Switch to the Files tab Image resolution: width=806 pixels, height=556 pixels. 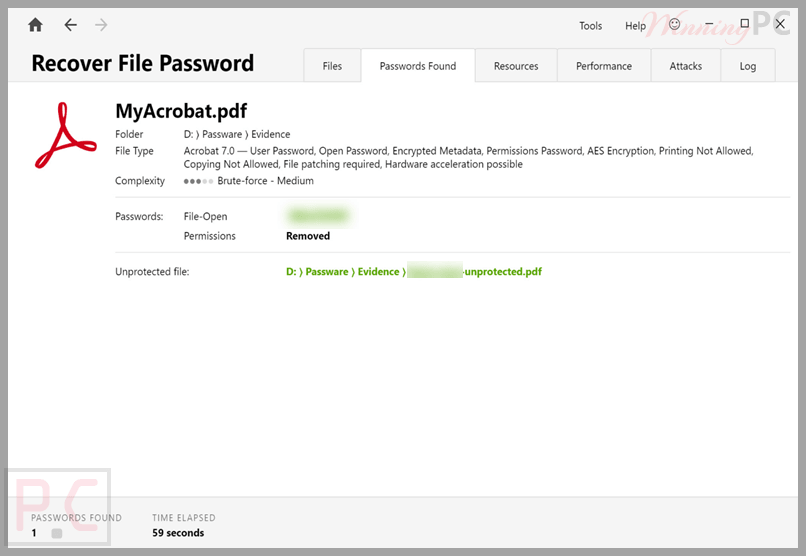(x=332, y=66)
